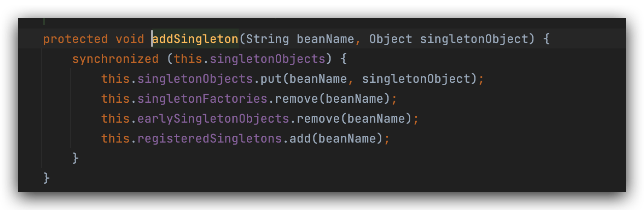
Task: Click the addSingleton method name
Action: tap(195, 39)
